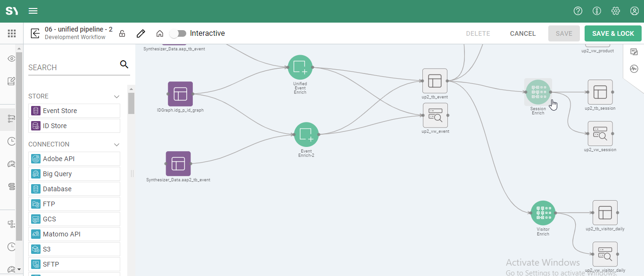
Task: Collapse the CONNECTION section
Action: 116,144
